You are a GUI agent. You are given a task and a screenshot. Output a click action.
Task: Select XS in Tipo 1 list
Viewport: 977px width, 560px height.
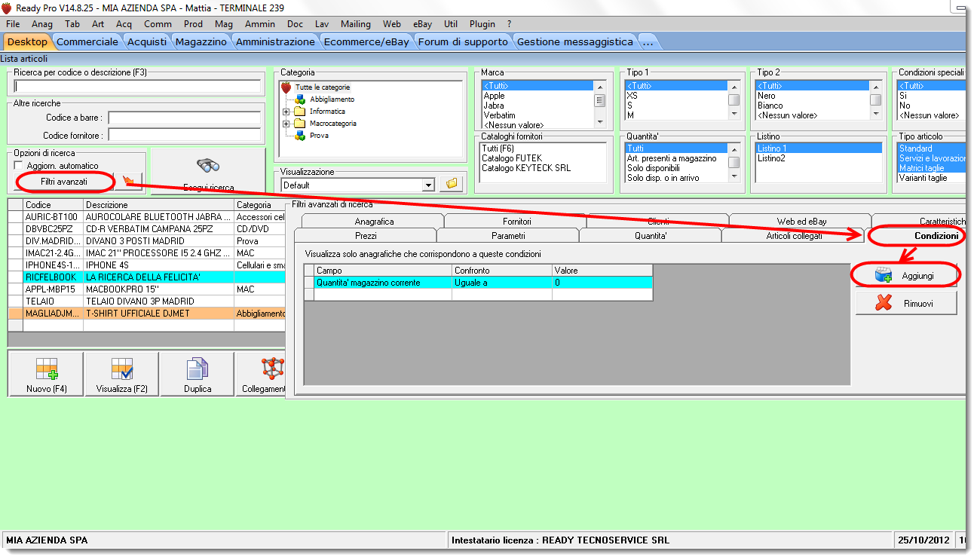pyautogui.click(x=676, y=96)
